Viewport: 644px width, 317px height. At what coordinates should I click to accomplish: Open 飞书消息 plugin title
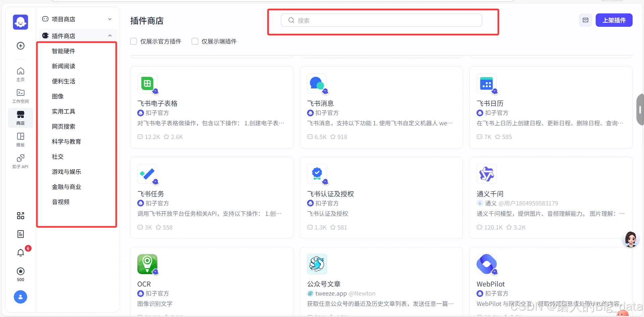click(320, 104)
